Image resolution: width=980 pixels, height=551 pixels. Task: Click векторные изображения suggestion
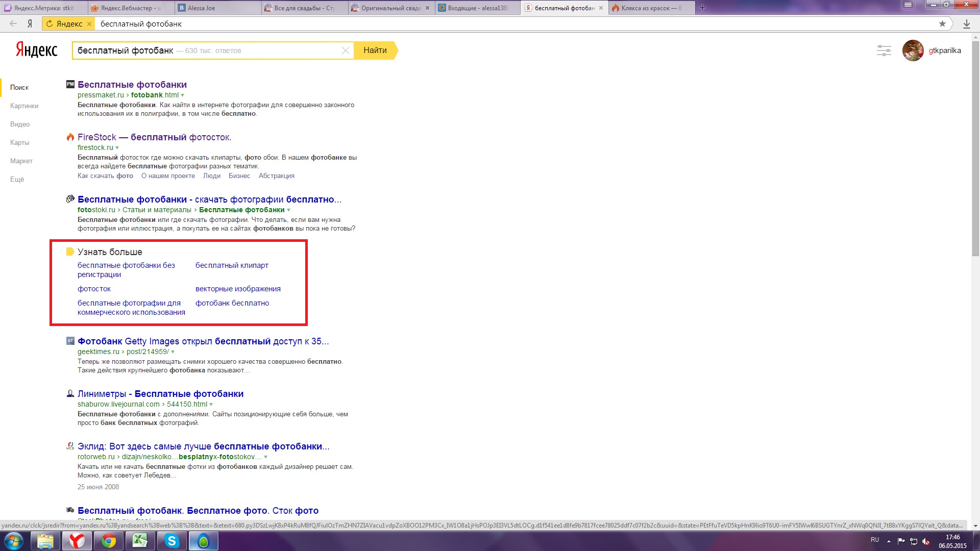pos(238,289)
